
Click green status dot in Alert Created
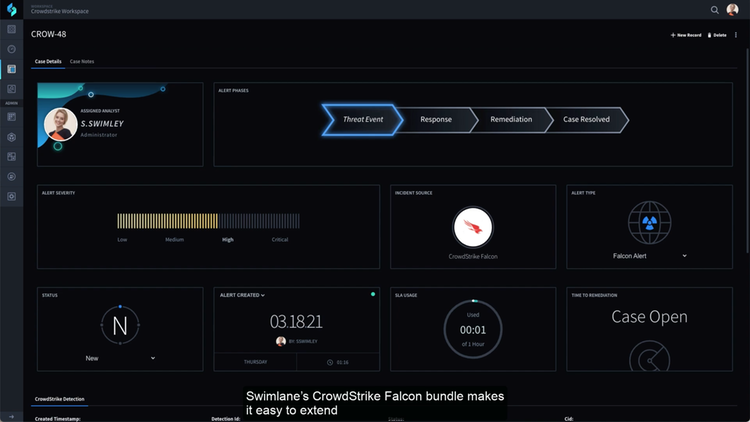[373, 294]
